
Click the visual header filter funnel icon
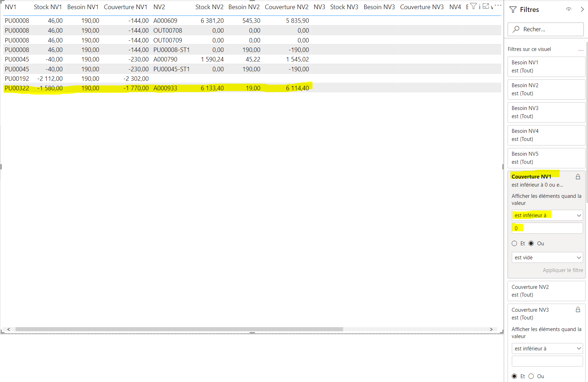point(473,6)
